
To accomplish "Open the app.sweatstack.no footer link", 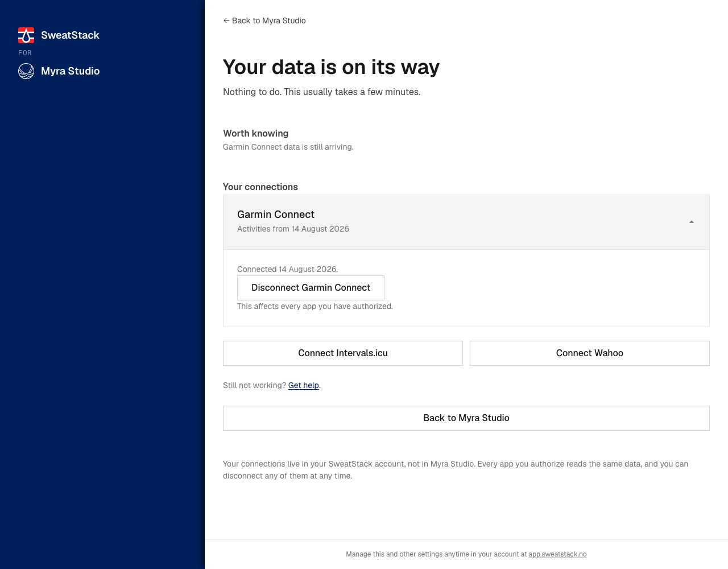I will 557,554.
